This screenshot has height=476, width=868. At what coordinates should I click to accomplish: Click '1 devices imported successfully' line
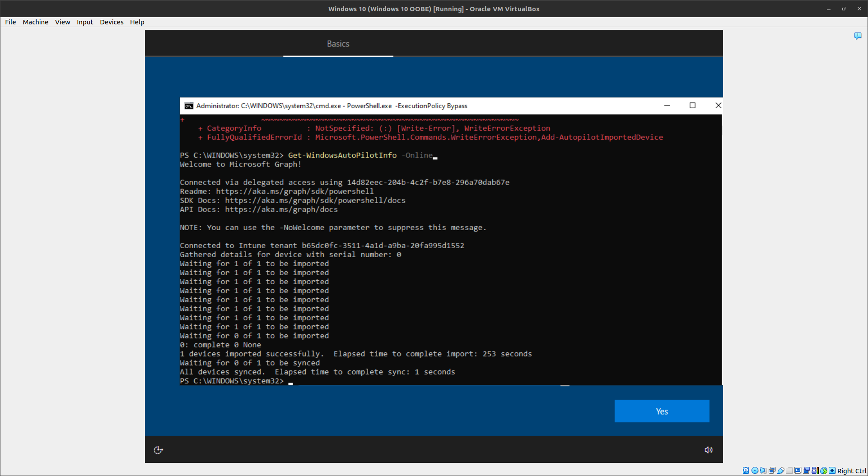tap(356, 354)
